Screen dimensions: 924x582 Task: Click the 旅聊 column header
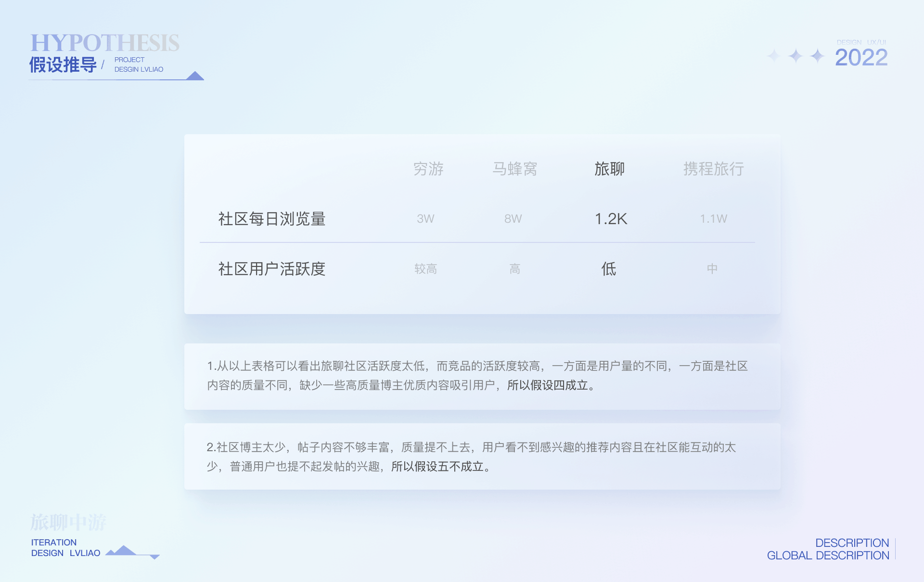(x=609, y=169)
